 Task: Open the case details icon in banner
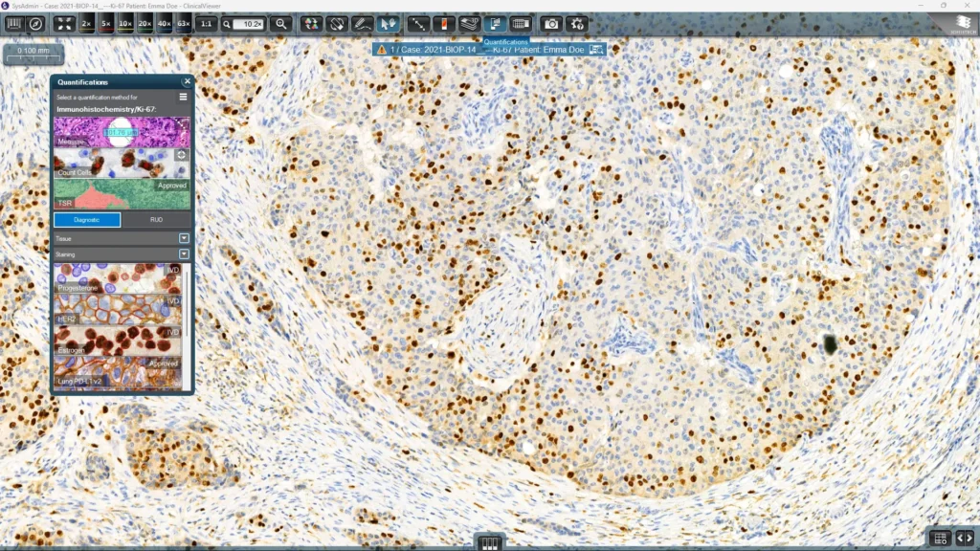point(596,50)
